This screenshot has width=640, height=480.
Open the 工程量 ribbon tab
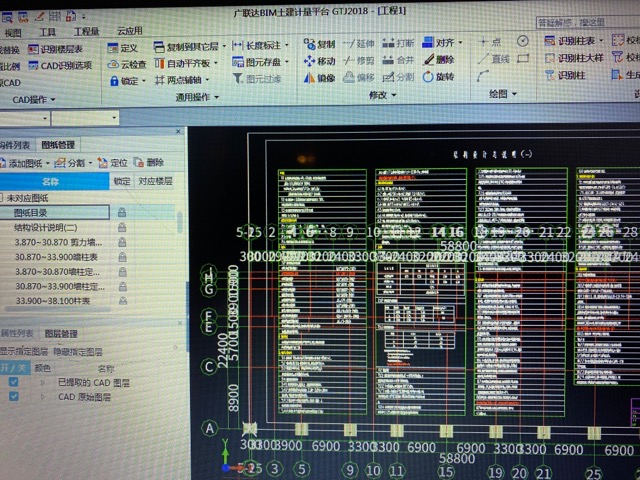click(x=86, y=31)
